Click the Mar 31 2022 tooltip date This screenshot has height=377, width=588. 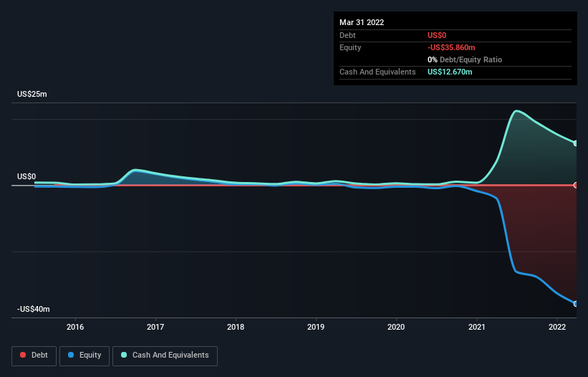click(362, 22)
